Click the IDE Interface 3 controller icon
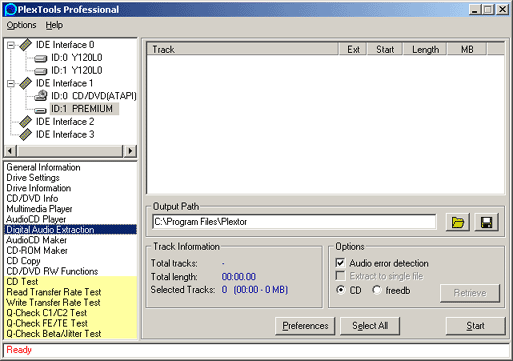 point(26,134)
